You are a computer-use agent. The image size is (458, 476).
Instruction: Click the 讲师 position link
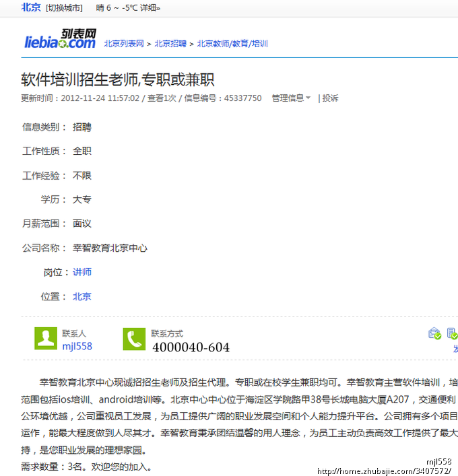click(x=82, y=272)
